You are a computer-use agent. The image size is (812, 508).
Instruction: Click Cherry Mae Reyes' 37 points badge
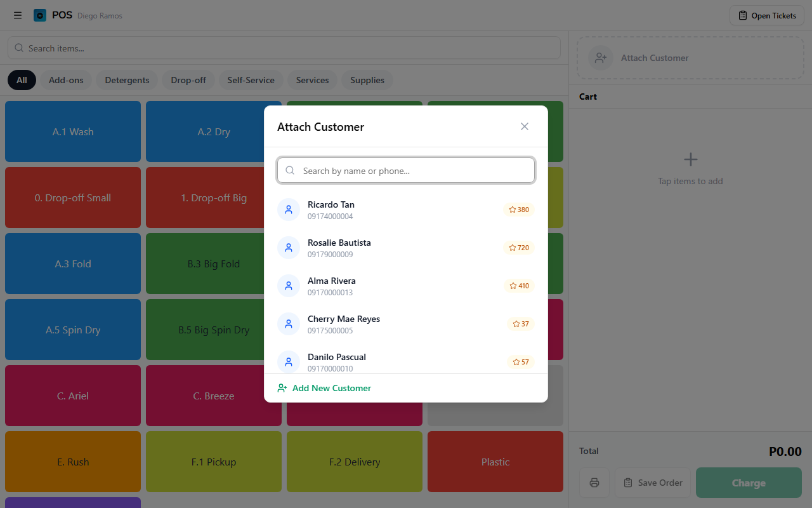click(x=521, y=324)
